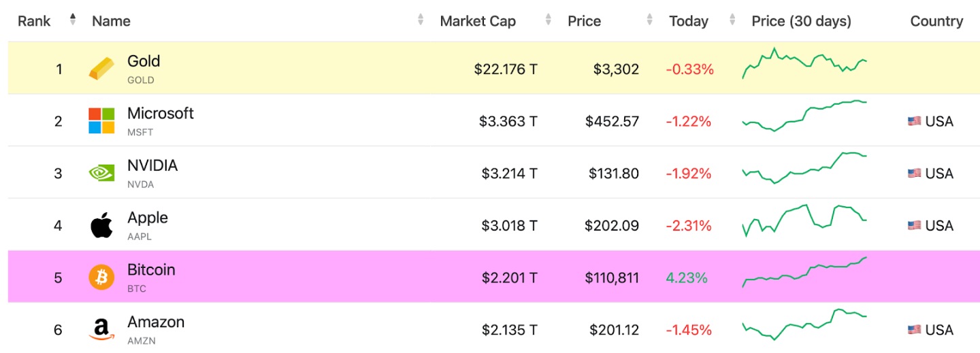980x353 pixels.
Task: Toggle sort arrows beside Today column
Action: (x=732, y=20)
